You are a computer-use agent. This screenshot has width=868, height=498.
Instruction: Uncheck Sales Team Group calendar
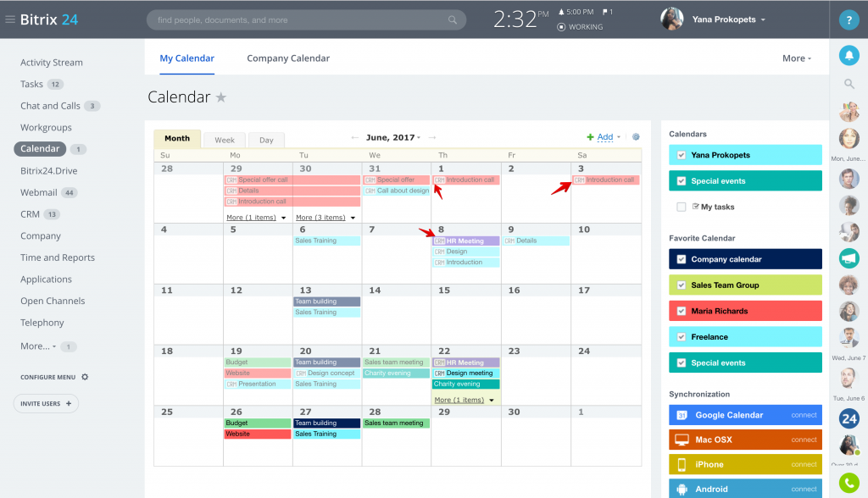[x=682, y=285]
